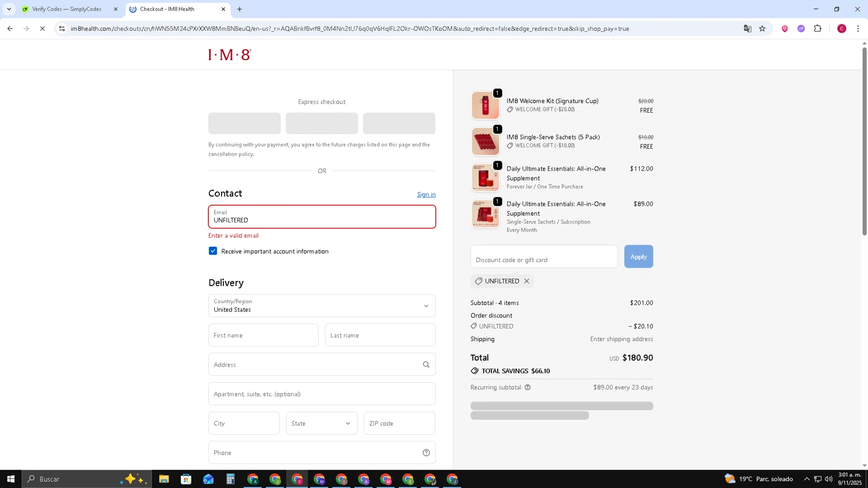Focus the Phone field
The image size is (868, 488).
[x=322, y=453]
